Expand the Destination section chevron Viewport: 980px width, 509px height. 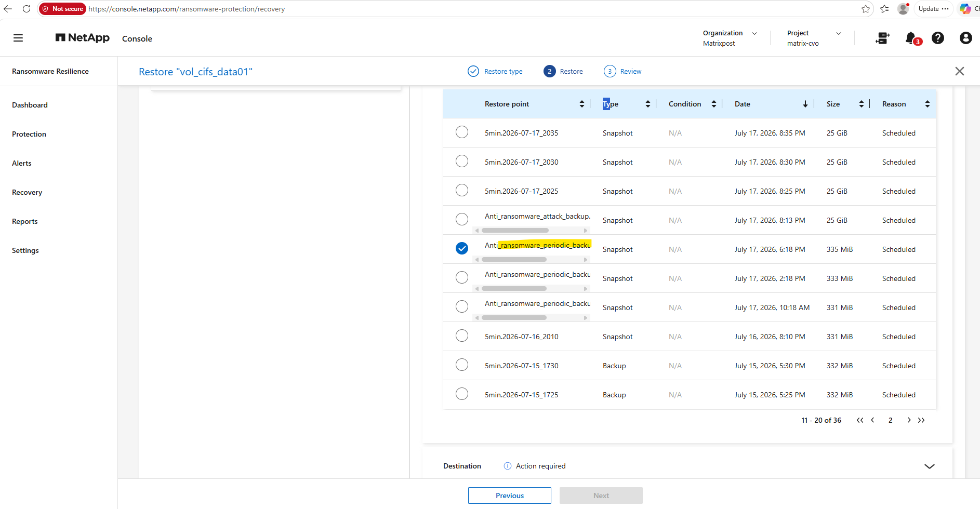coord(930,466)
